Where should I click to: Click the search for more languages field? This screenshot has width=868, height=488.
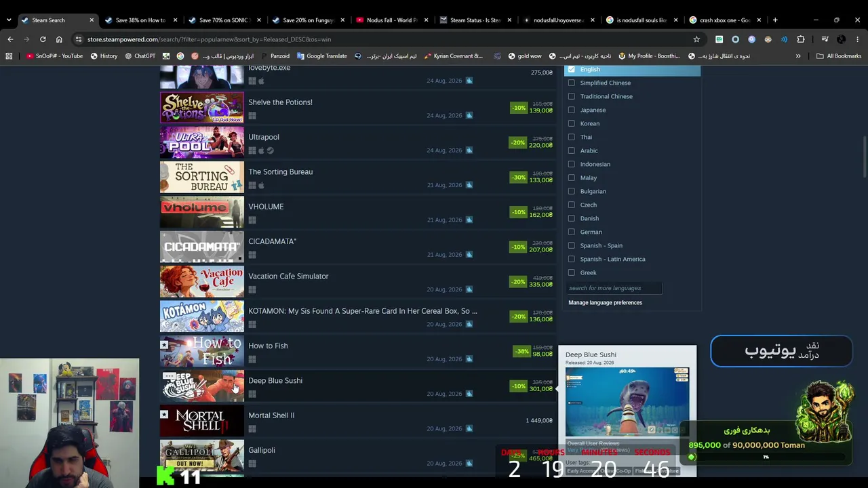click(x=614, y=288)
